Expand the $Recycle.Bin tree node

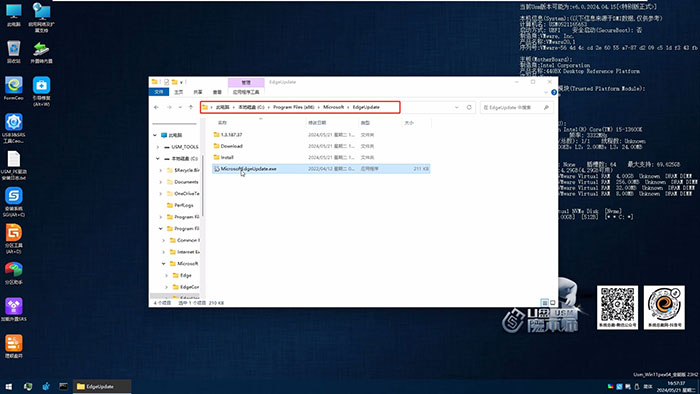161,170
